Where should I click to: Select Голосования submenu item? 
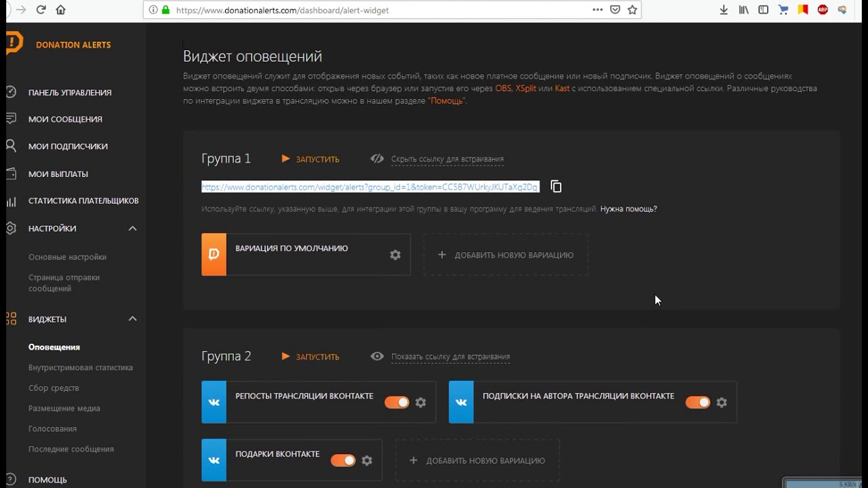coord(52,428)
